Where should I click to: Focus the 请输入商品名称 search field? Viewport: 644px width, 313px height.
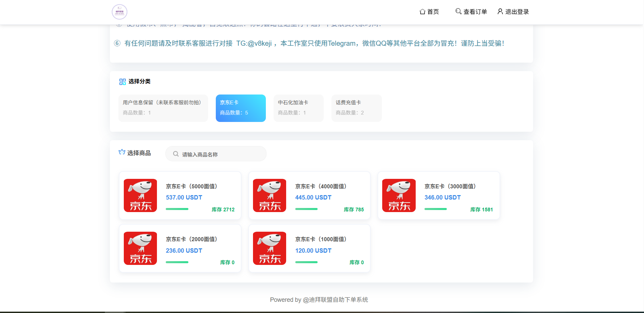(216, 154)
